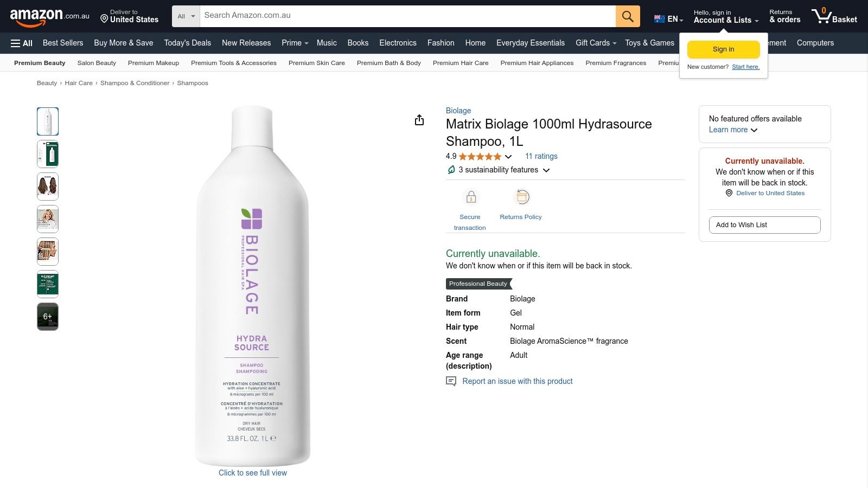
Task: Click the Secure transaction lock icon
Action: (470, 197)
